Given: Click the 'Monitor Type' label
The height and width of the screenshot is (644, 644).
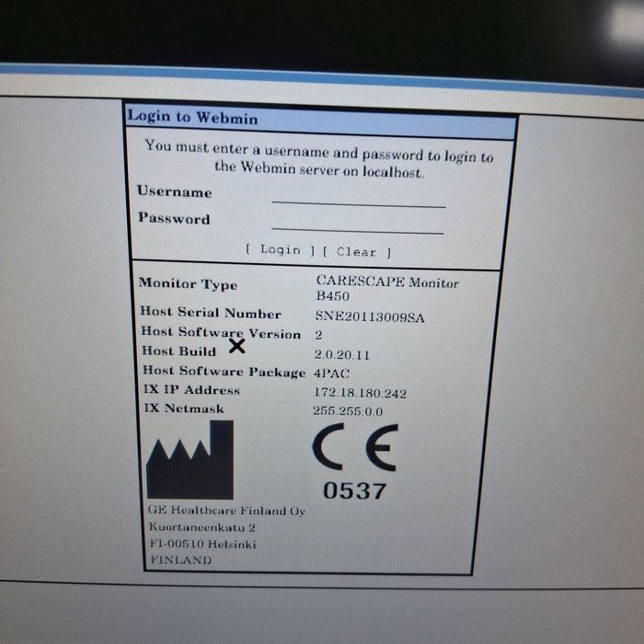Looking at the screenshot, I should 188,283.
